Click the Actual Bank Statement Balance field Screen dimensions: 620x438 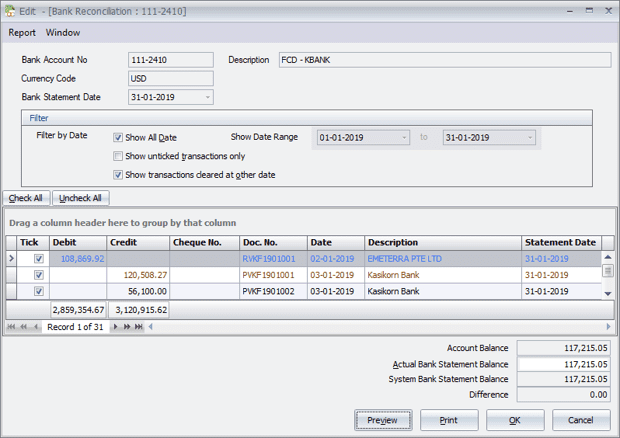coord(563,364)
